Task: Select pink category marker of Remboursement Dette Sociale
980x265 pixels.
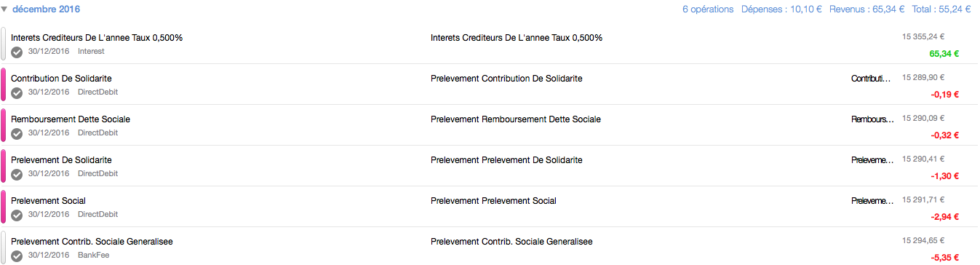Action: tap(4, 125)
